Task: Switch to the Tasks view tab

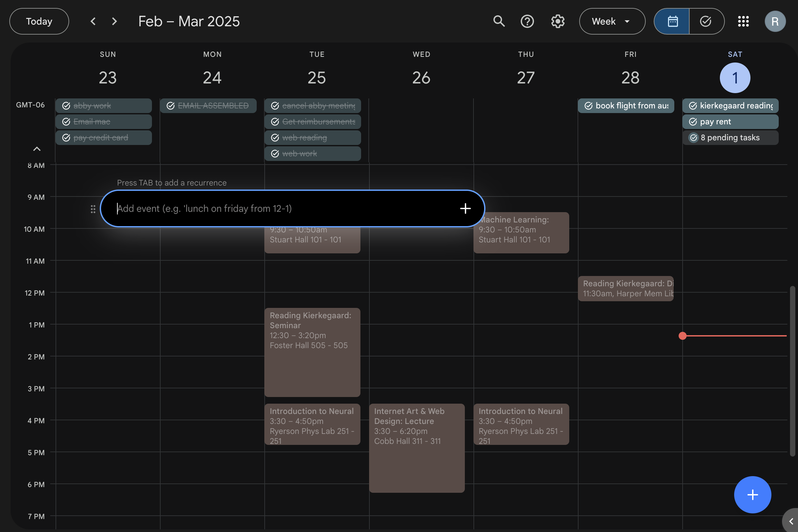Action: [706, 21]
